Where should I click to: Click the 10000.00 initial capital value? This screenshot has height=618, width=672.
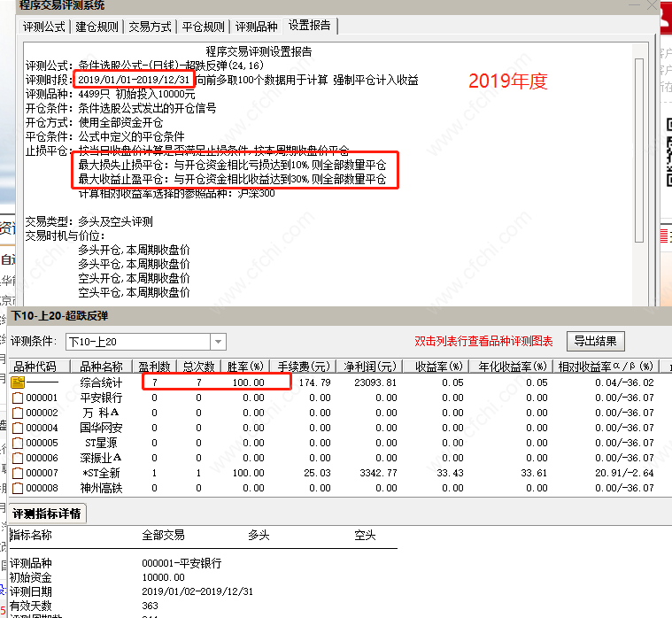pyautogui.click(x=163, y=577)
